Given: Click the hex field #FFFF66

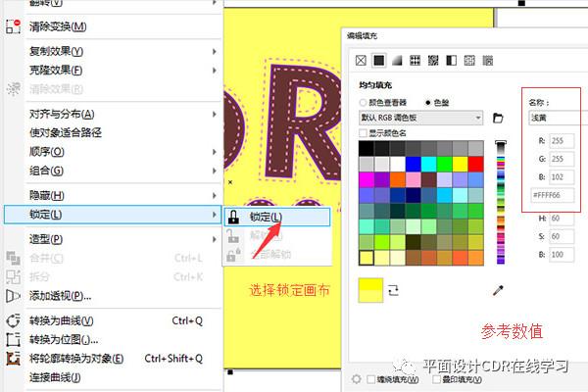Looking at the screenshot, I should click(x=552, y=195).
